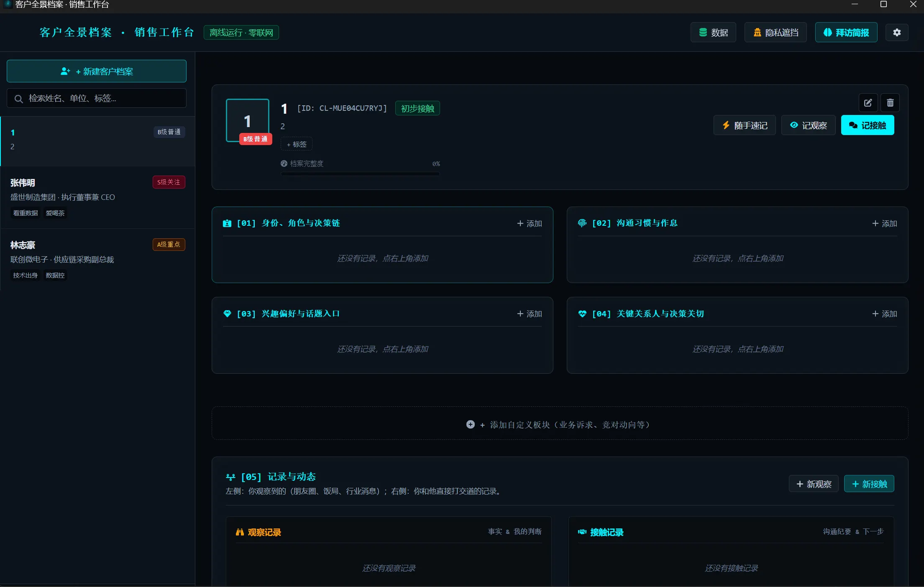Click the 档案完整度 progress bar
The height and width of the screenshot is (587, 924).
pos(360,174)
